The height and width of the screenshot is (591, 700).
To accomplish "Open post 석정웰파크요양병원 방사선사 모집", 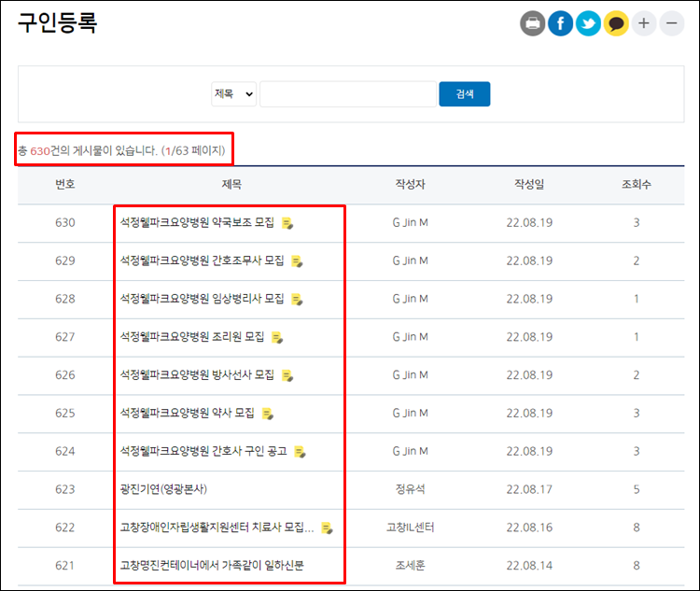I will tap(197, 374).
